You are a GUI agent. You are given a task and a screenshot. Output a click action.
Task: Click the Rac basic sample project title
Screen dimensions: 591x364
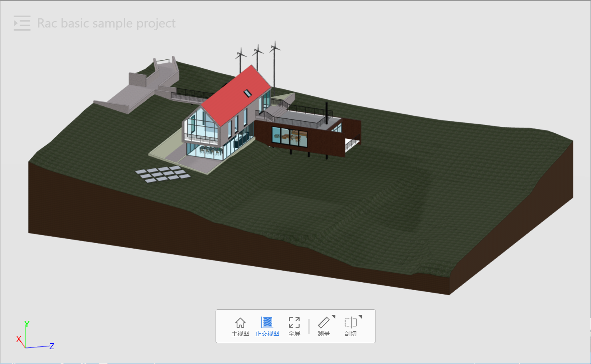(x=106, y=23)
